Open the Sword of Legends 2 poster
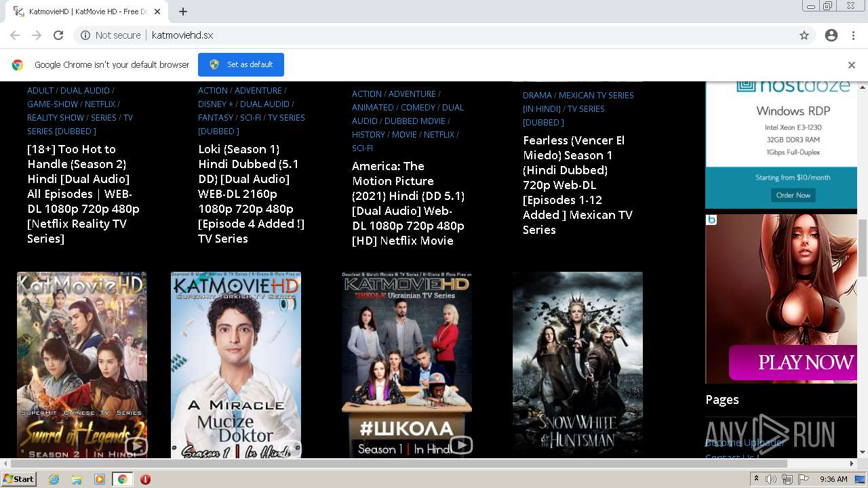Image resolution: width=868 pixels, height=488 pixels. point(82,365)
